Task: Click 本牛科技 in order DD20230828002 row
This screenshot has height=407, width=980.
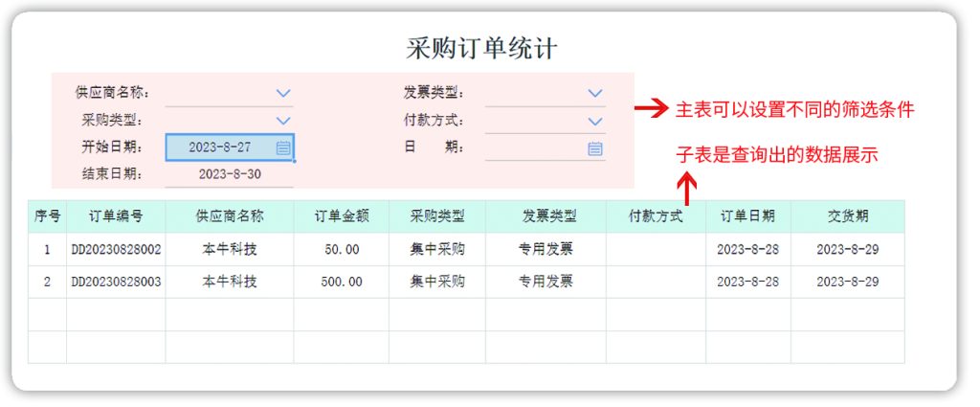Action: click(230, 249)
